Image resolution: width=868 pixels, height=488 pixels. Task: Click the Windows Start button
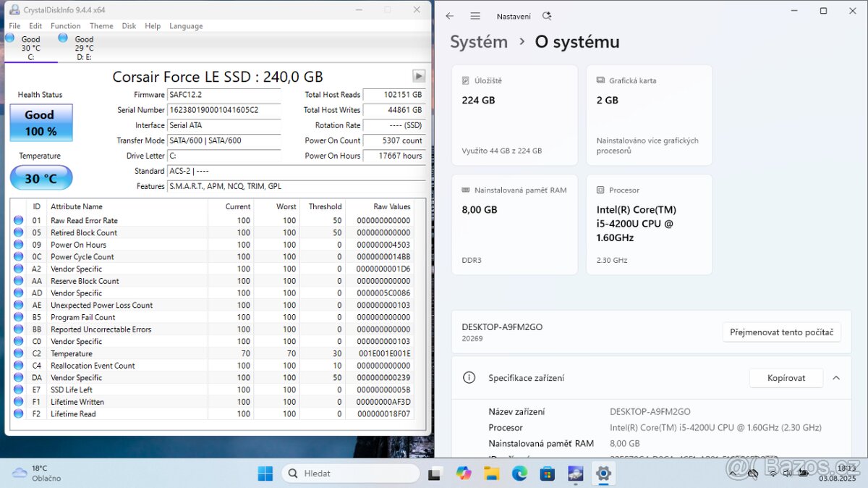(265, 473)
